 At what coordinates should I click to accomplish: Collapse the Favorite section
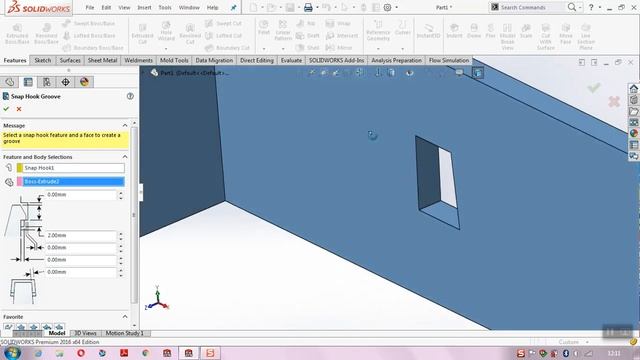[x=125, y=317]
